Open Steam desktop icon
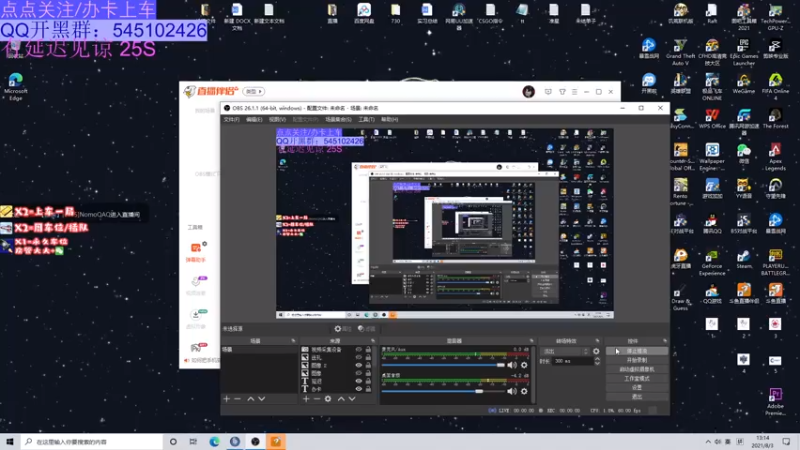 [x=744, y=260]
